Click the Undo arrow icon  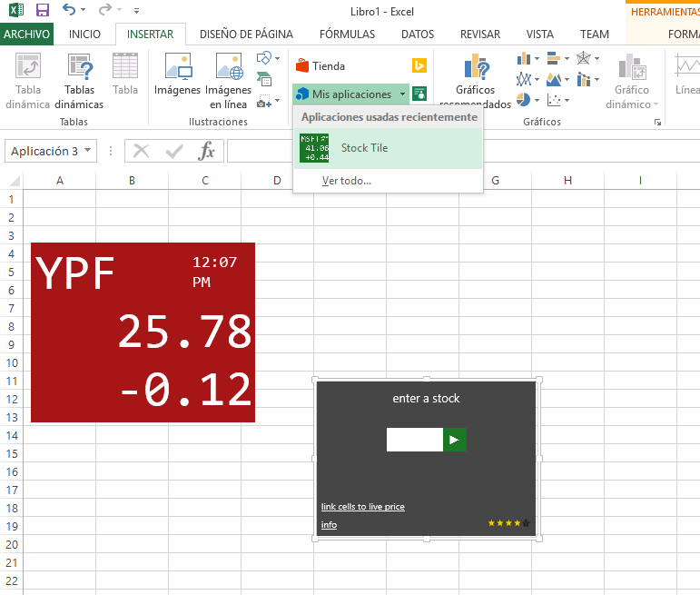pyautogui.click(x=69, y=9)
